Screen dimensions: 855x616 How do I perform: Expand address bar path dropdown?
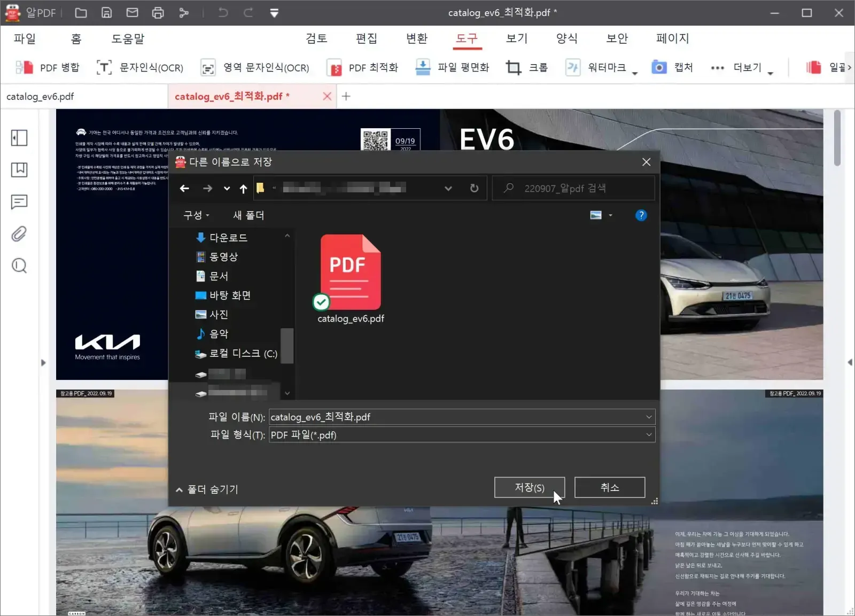(x=448, y=188)
